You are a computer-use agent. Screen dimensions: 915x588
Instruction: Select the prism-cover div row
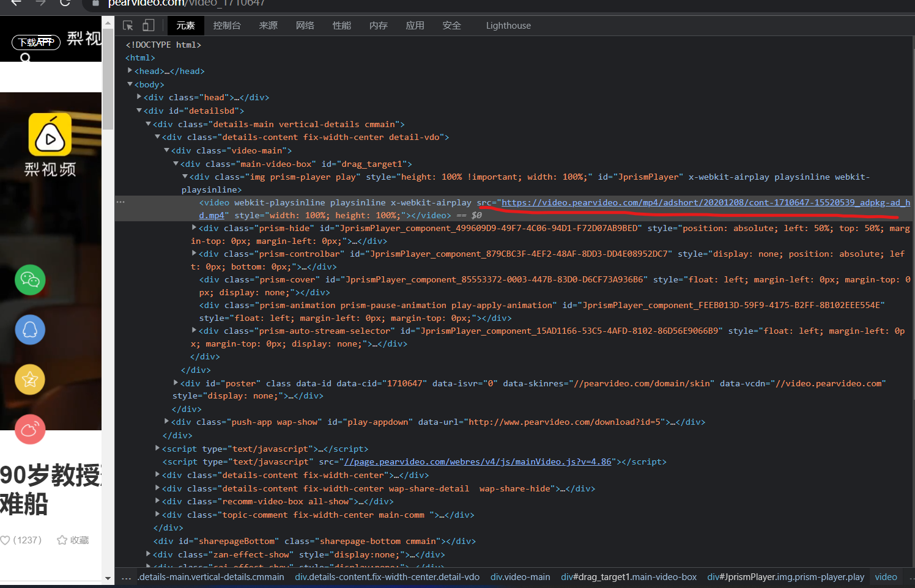click(514, 286)
